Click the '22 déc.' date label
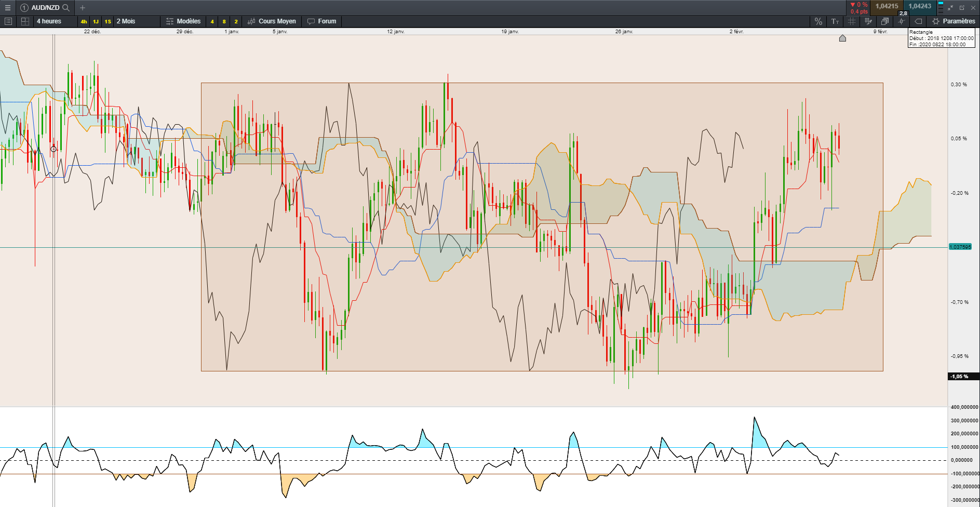This screenshot has height=507, width=980. 92,32
